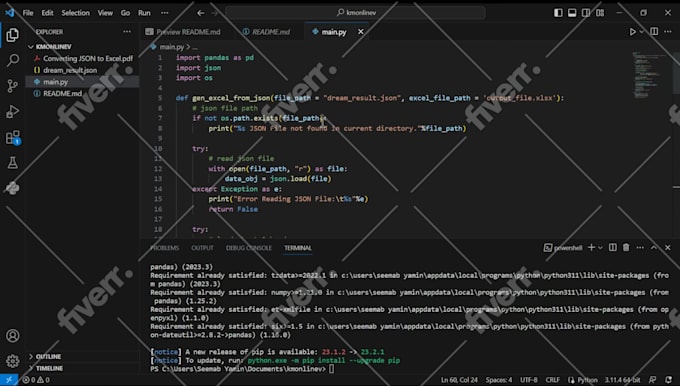Open remote window from status bar
This screenshot has width=680, height=386.
pos(9,380)
